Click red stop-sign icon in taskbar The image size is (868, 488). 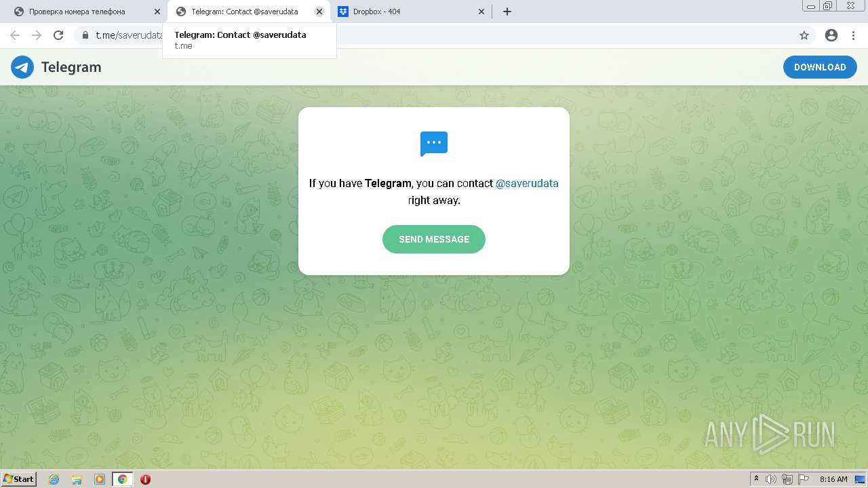click(145, 479)
